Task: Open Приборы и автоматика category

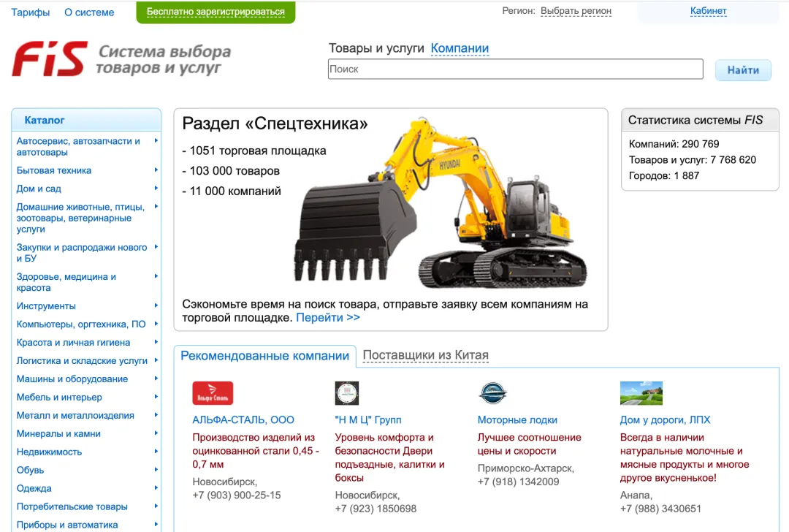Action: 67,525
